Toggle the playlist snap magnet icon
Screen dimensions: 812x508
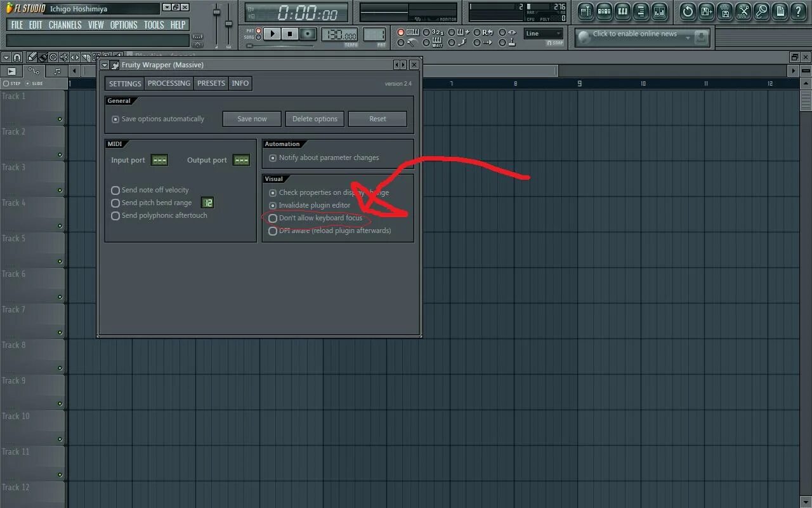(x=17, y=58)
